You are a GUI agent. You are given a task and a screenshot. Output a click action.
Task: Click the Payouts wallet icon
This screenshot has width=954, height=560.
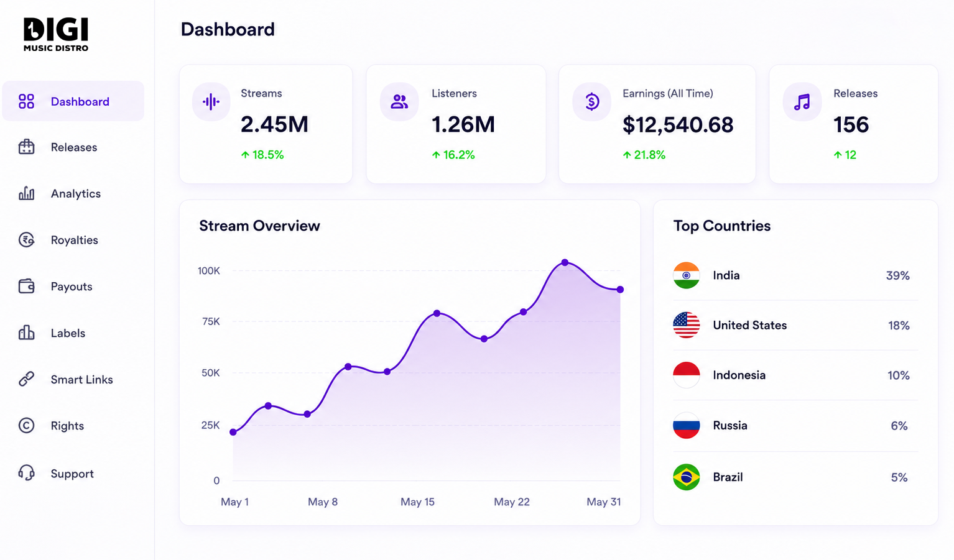tap(26, 286)
